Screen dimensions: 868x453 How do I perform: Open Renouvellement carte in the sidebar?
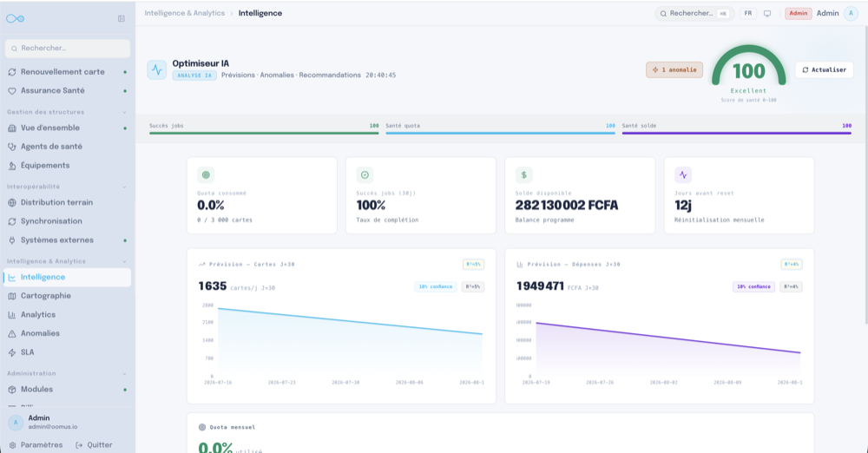coord(67,72)
